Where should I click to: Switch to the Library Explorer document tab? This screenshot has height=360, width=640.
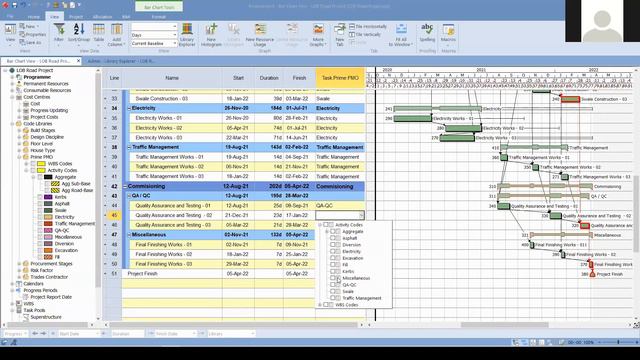click(x=121, y=61)
